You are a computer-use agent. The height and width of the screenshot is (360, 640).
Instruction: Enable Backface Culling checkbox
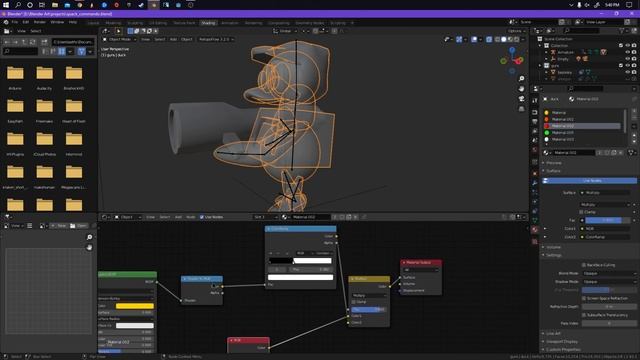coord(584,265)
